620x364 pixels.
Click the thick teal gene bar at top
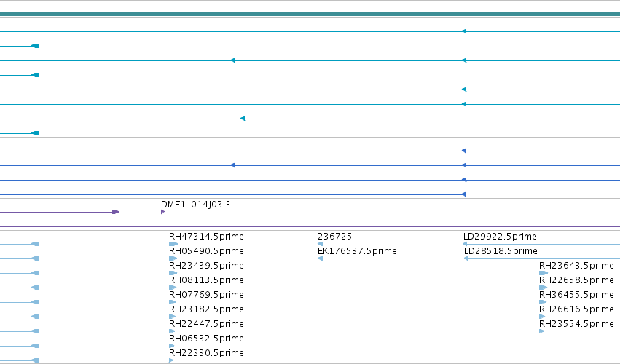[x=310, y=14]
